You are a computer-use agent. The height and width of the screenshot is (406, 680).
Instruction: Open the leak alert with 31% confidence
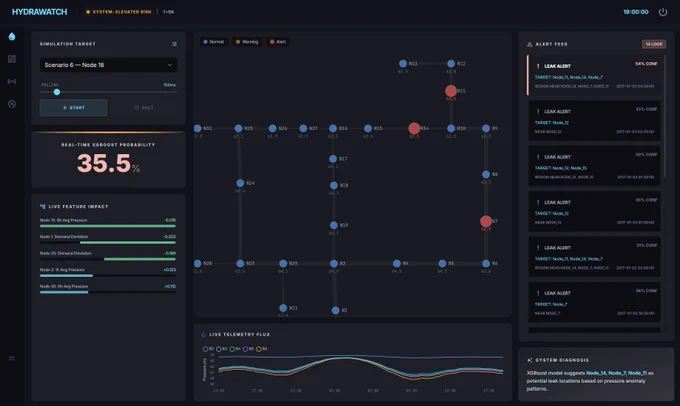(594, 257)
